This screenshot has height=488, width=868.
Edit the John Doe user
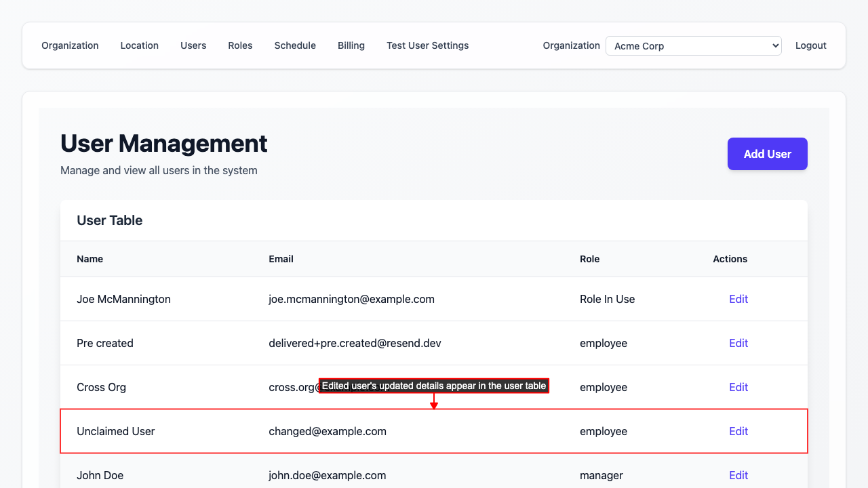pos(738,475)
